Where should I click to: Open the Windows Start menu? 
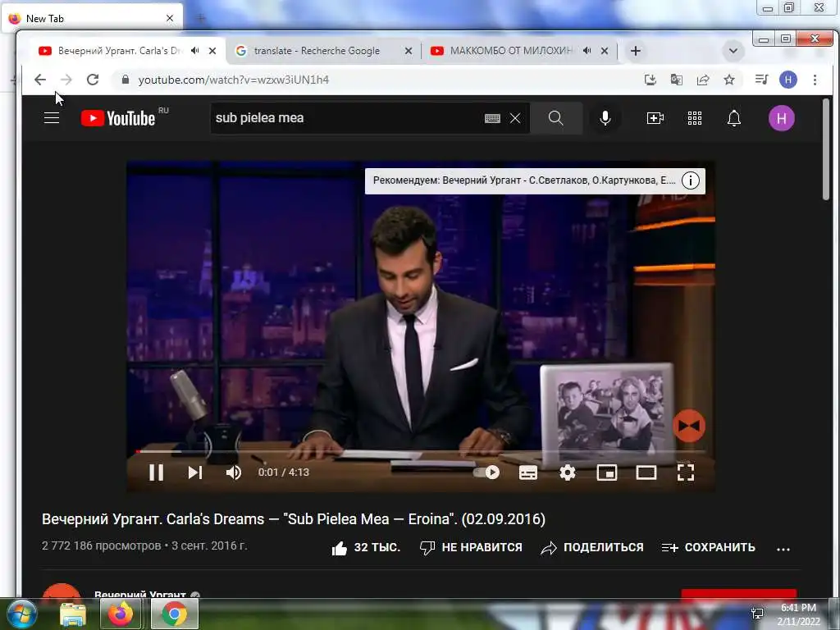pyautogui.click(x=21, y=614)
